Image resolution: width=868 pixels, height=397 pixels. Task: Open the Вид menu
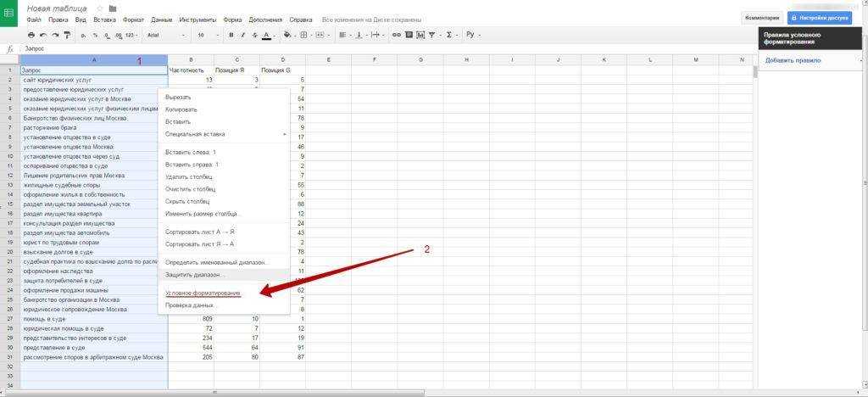point(81,20)
